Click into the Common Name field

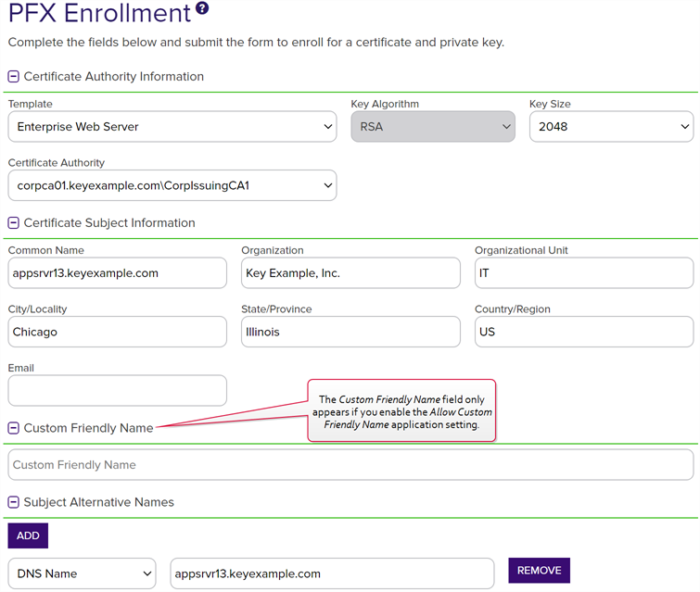coord(118,273)
